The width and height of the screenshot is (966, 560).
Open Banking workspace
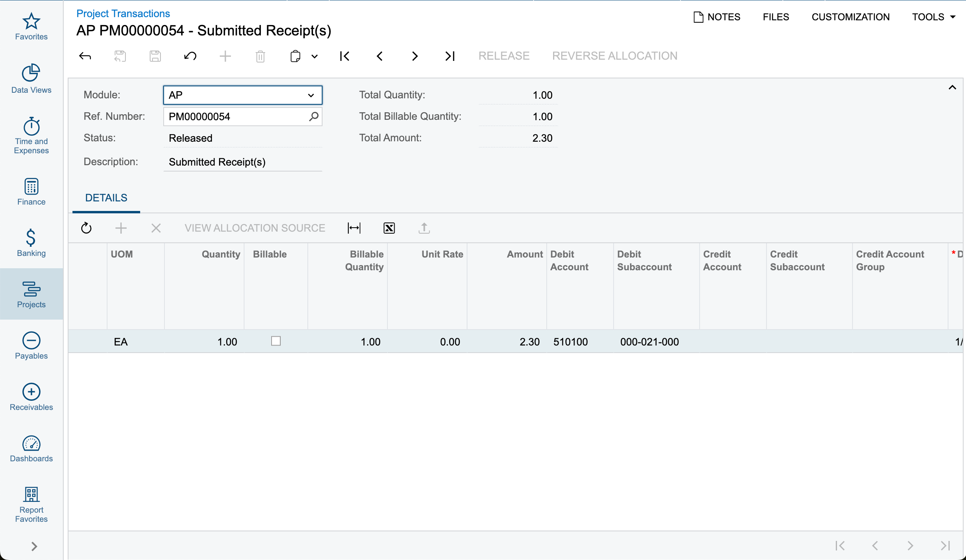[x=31, y=243]
